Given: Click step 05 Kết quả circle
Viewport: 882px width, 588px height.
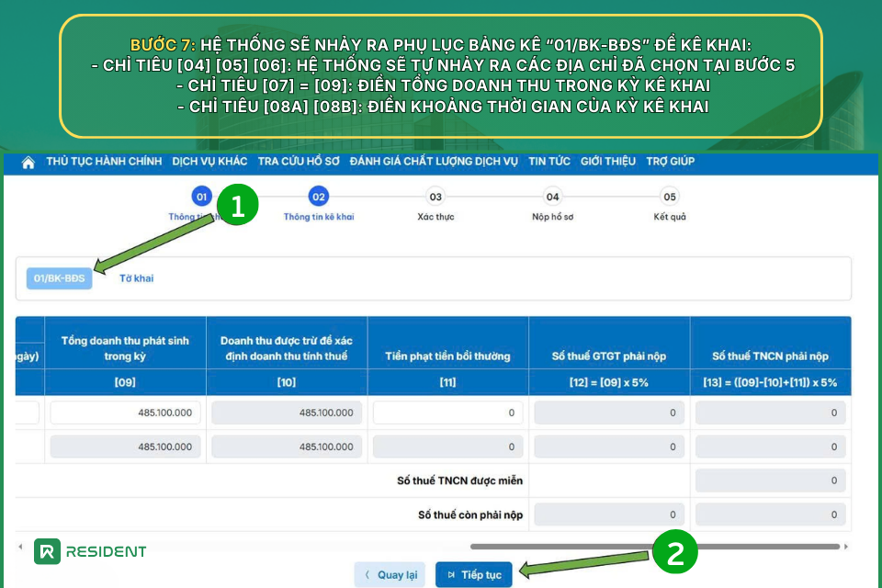Looking at the screenshot, I should pos(670,196).
